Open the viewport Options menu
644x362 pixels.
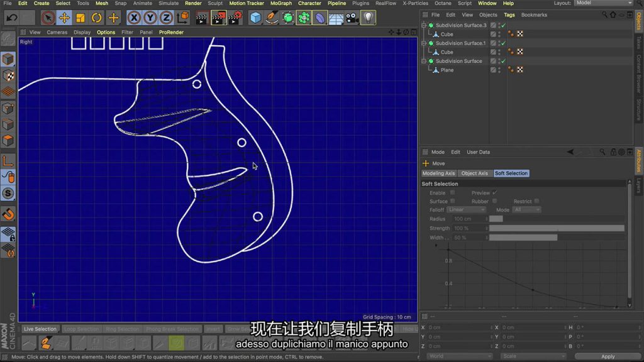[x=106, y=32]
